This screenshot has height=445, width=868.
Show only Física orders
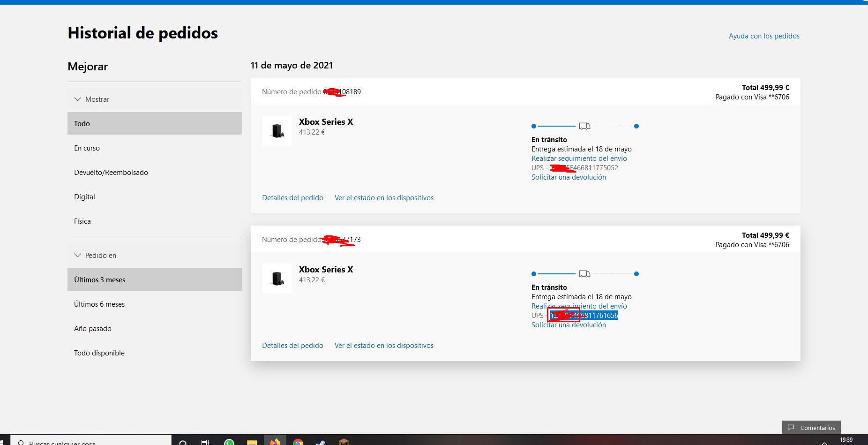tap(155, 221)
